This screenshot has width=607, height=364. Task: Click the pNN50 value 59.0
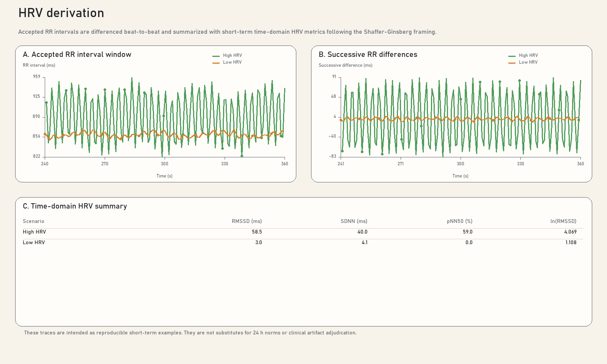467,232
